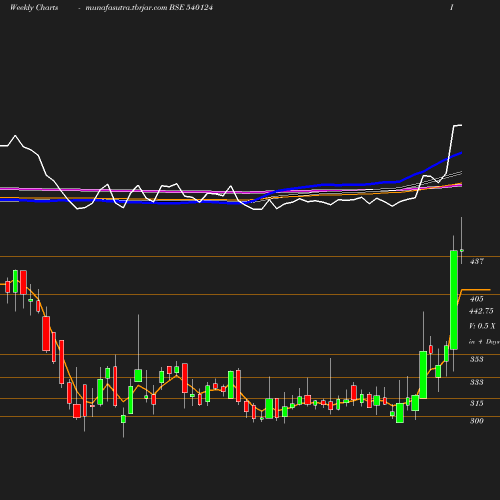Click the 300 price level label
The image size is (500, 500).
pos(477,421)
